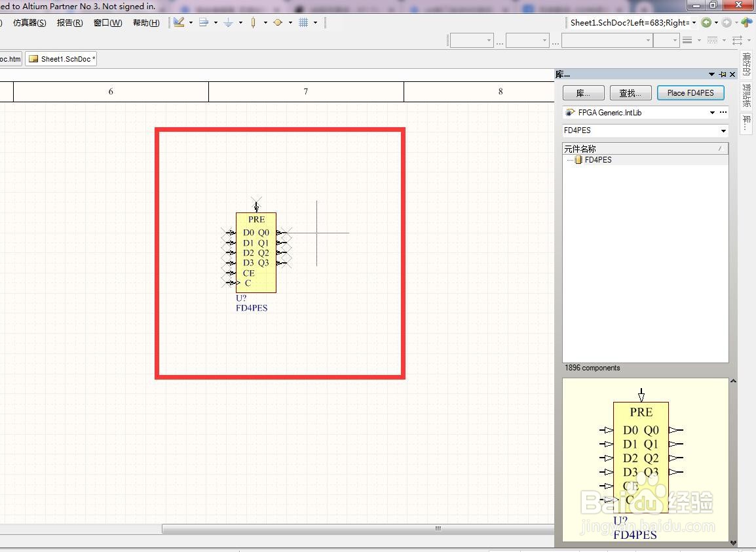Image resolution: width=756 pixels, height=552 pixels.
Task: Expand the alignment tools dropdown arrow
Action: coord(216,23)
